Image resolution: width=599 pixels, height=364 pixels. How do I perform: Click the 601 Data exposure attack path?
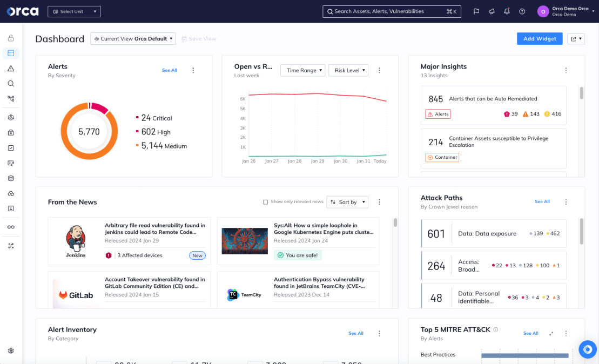(493, 233)
